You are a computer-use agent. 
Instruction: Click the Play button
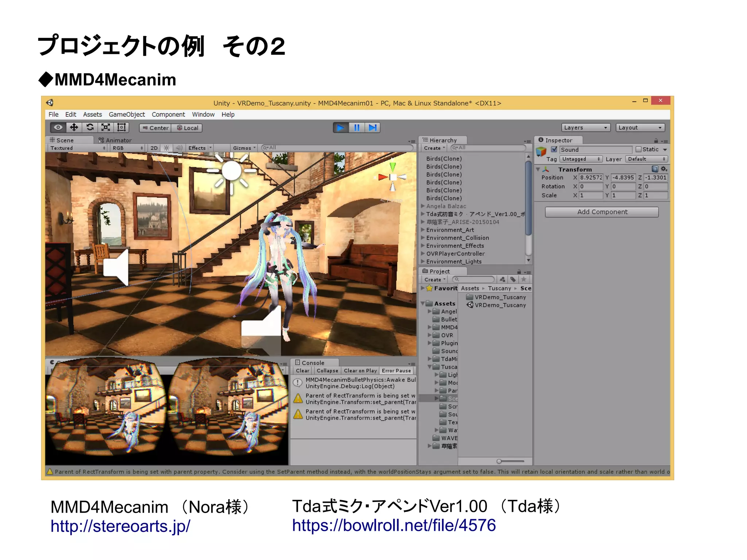(x=341, y=128)
